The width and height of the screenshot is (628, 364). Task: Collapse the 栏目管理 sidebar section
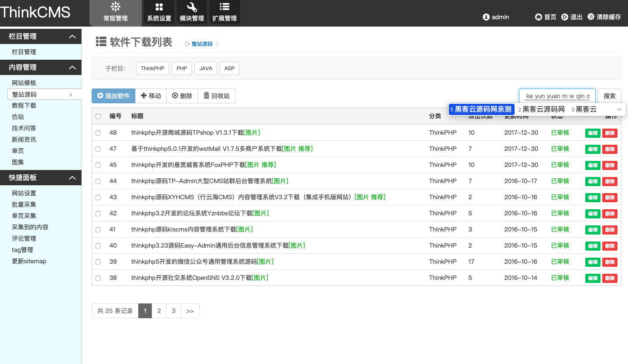click(72, 37)
